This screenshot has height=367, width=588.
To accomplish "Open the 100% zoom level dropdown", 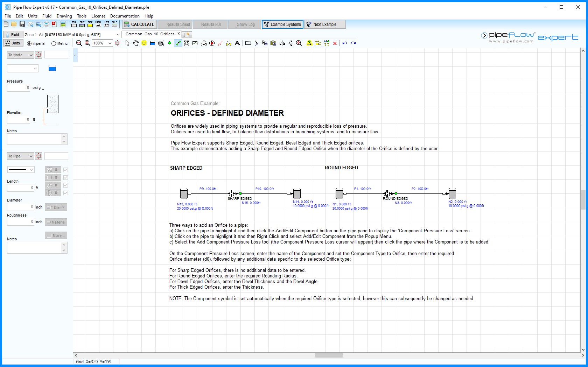I will point(102,43).
